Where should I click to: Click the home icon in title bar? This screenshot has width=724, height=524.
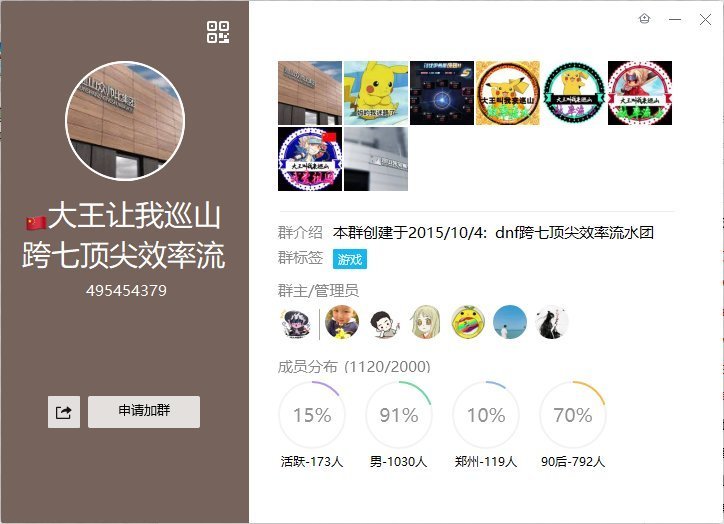pos(645,19)
